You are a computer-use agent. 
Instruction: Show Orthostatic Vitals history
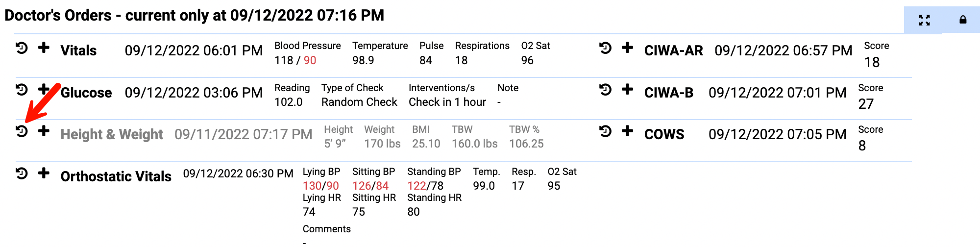22,173
